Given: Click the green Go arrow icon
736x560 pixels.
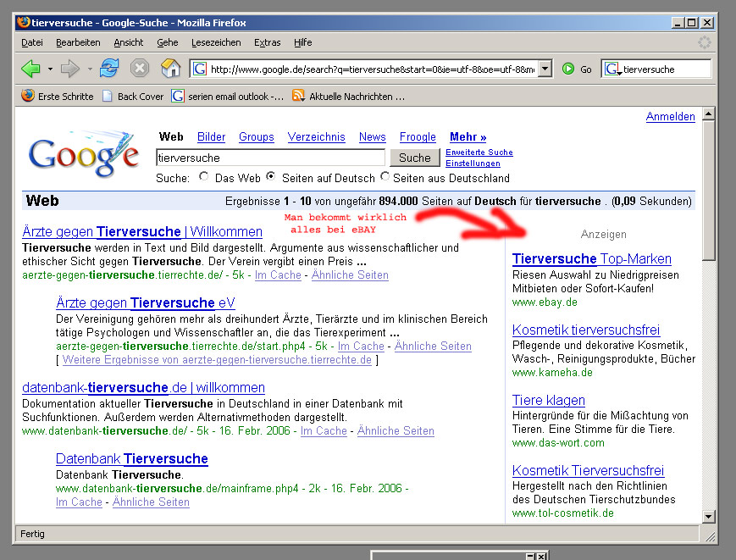Looking at the screenshot, I should pyautogui.click(x=568, y=69).
